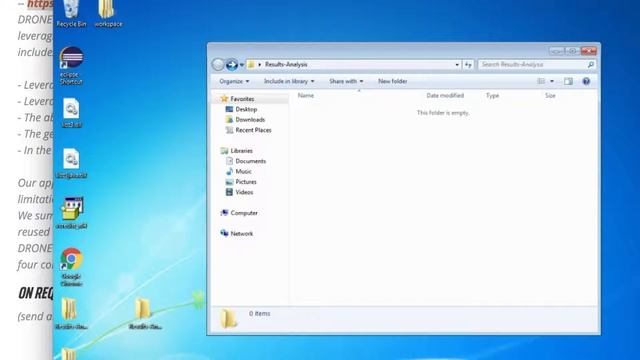Create a New folder from the toolbar
Screen dimensions: 640x360
click(x=392, y=81)
